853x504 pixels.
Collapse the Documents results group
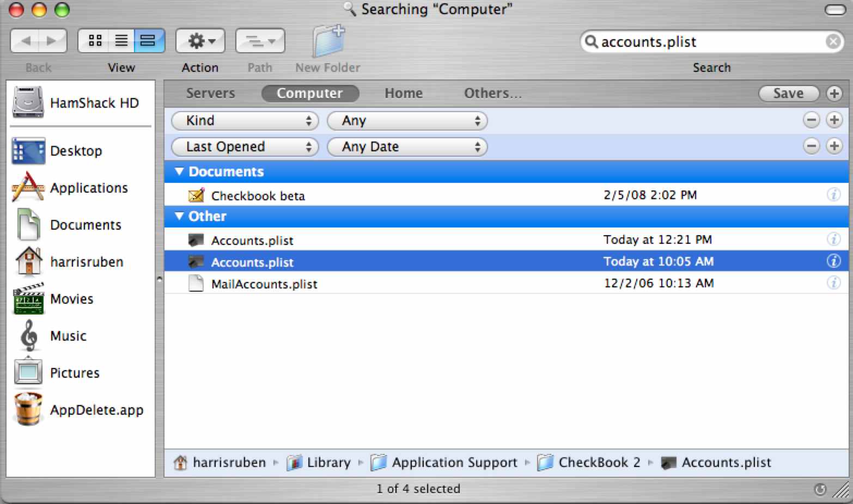pyautogui.click(x=179, y=171)
